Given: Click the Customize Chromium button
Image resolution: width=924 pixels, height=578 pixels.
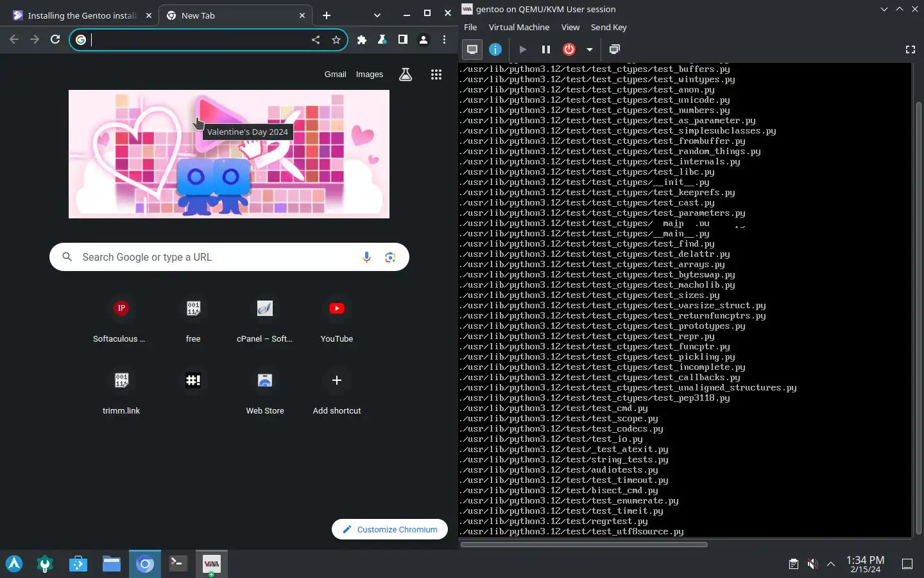Looking at the screenshot, I should (x=389, y=529).
